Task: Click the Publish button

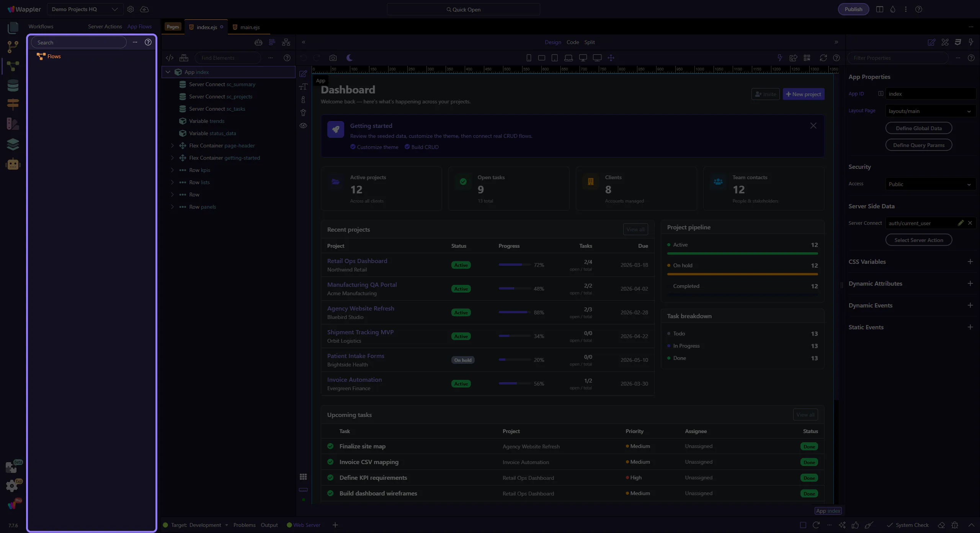Action: [853, 9]
